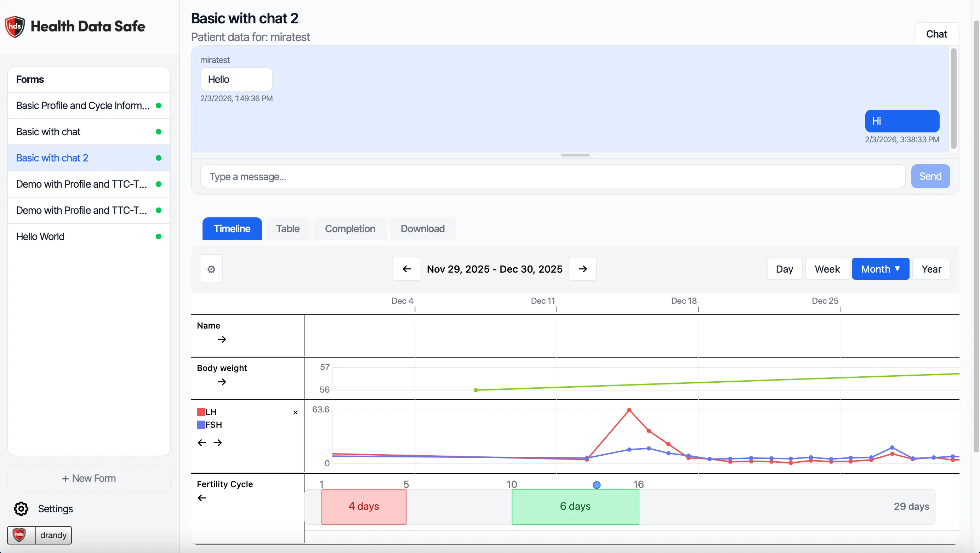This screenshot has height=553, width=980.
Task: Expand the Name row with arrow icon
Action: (x=222, y=340)
